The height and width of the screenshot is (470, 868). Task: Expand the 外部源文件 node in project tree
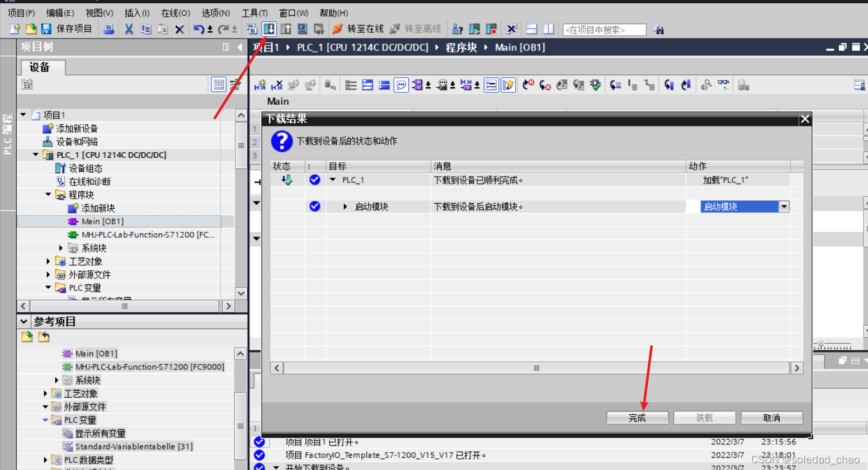pyautogui.click(x=48, y=275)
